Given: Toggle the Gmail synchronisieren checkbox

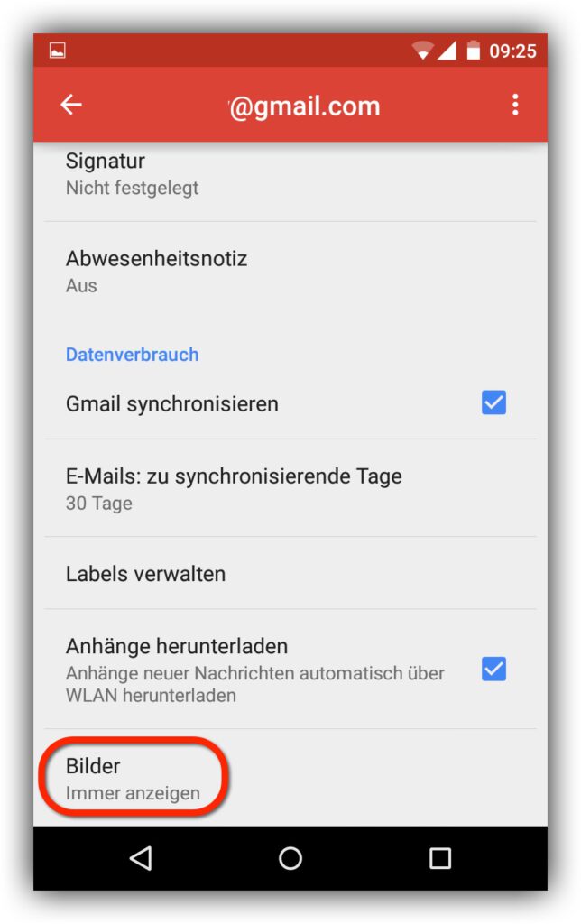Looking at the screenshot, I should (493, 402).
